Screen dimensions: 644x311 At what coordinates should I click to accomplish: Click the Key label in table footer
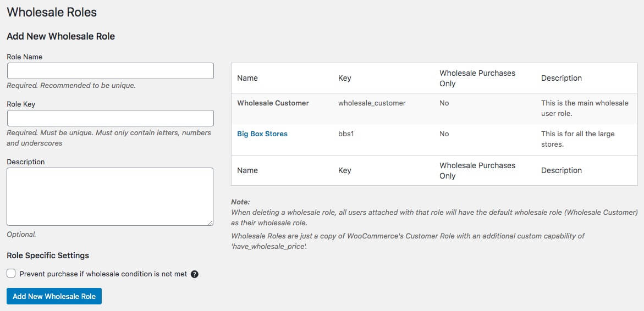[x=344, y=170]
